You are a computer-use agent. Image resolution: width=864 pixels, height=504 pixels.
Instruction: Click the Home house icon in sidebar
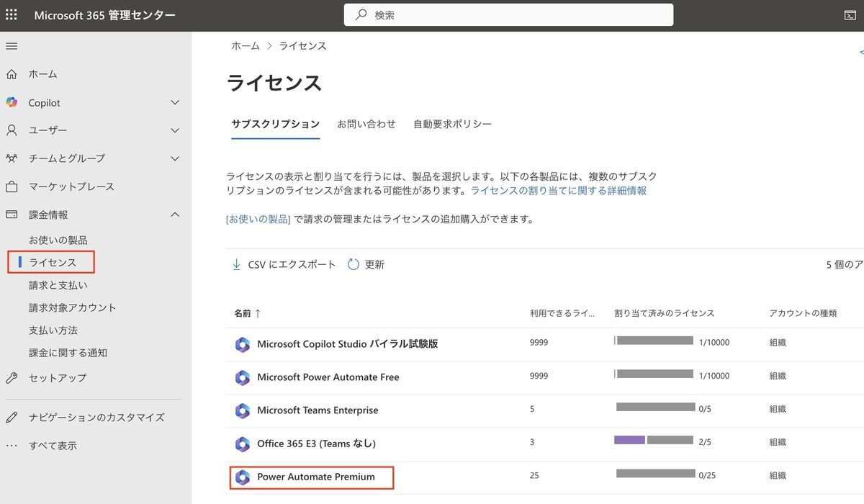[12, 74]
